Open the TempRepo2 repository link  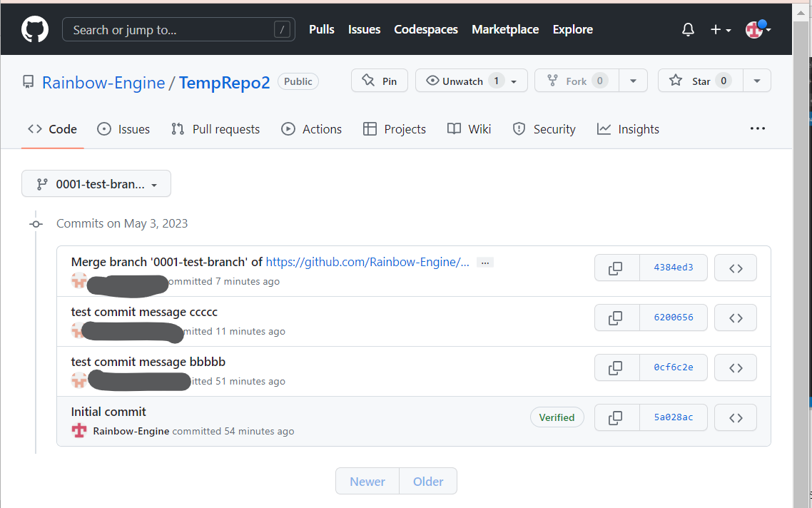coord(225,82)
